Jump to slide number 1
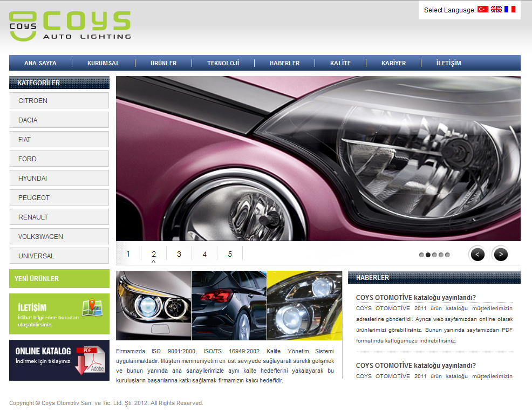The width and height of the screenshot is (532, 411). pos(128,254)
